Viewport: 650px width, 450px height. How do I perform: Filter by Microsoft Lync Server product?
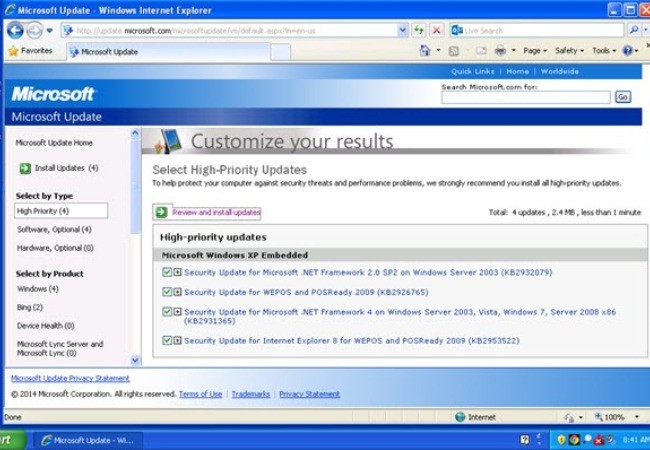tap(60, 348)
